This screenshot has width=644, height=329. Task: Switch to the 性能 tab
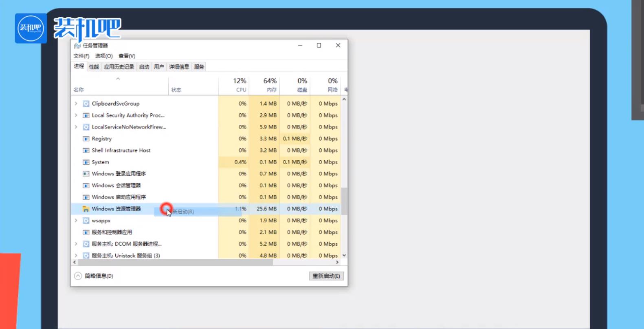click(x=94, y=67)
